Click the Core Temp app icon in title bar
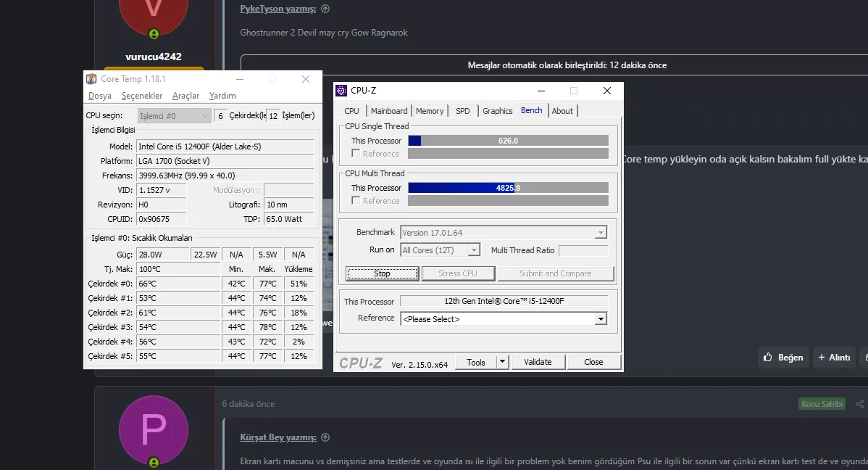Screen dimensions: 868x470 (x=91, y=79)
